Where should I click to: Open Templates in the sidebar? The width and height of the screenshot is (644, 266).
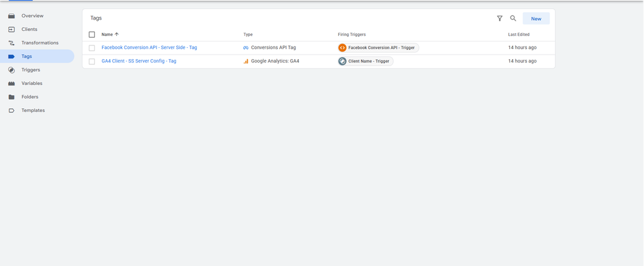tap(33, 111)
